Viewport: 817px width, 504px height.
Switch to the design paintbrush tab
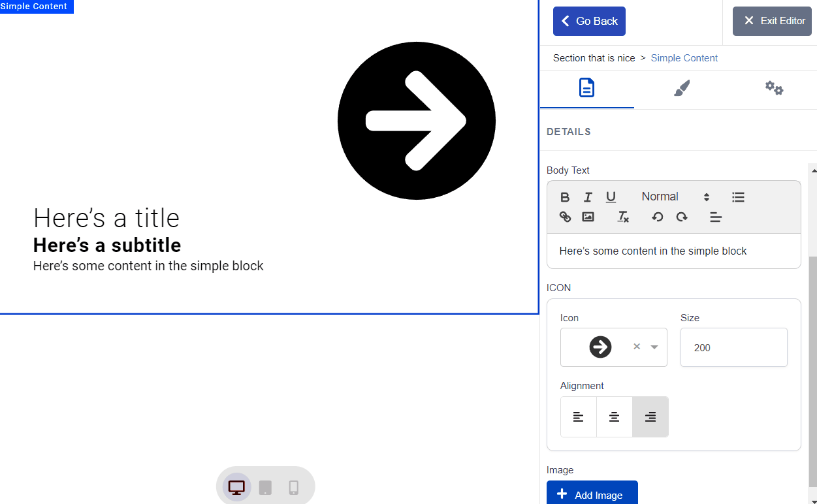(681, 88)
